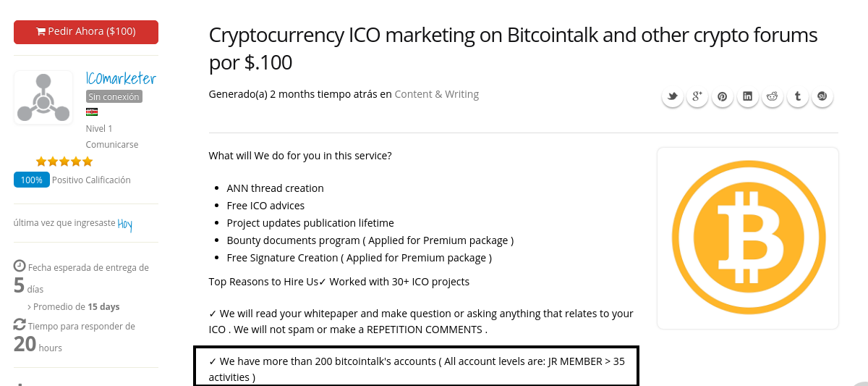Image resolution: width=868 pixels, height=386 pixels.
Task: Click the five-star seller rating
Action: pos(64,161)
